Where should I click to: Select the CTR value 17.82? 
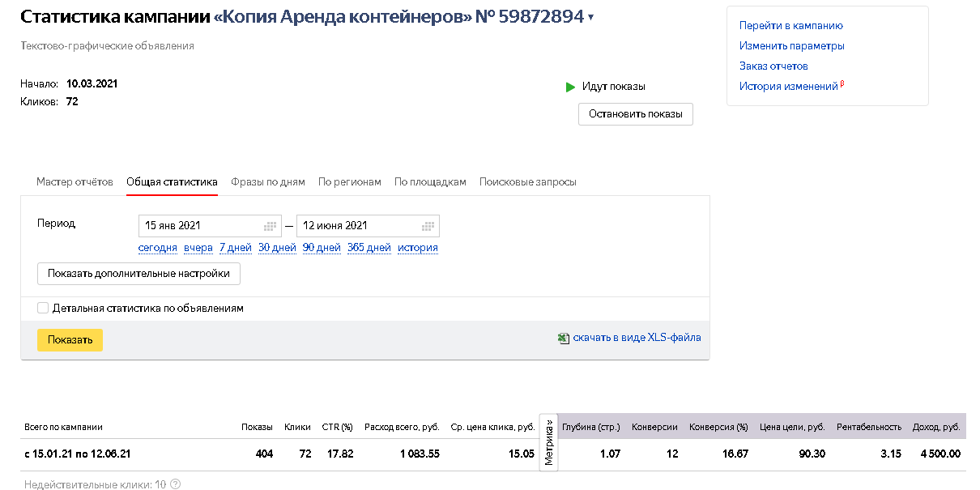pyautogui.click(x=340, y=454)
